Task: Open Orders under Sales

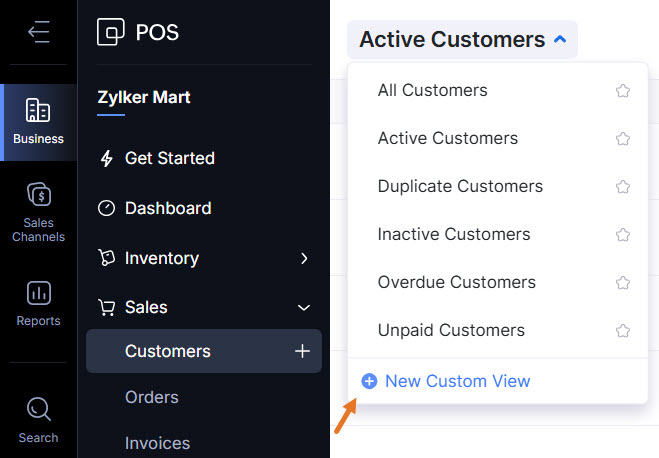Action: pyautogui.click(x=151, y=397)
